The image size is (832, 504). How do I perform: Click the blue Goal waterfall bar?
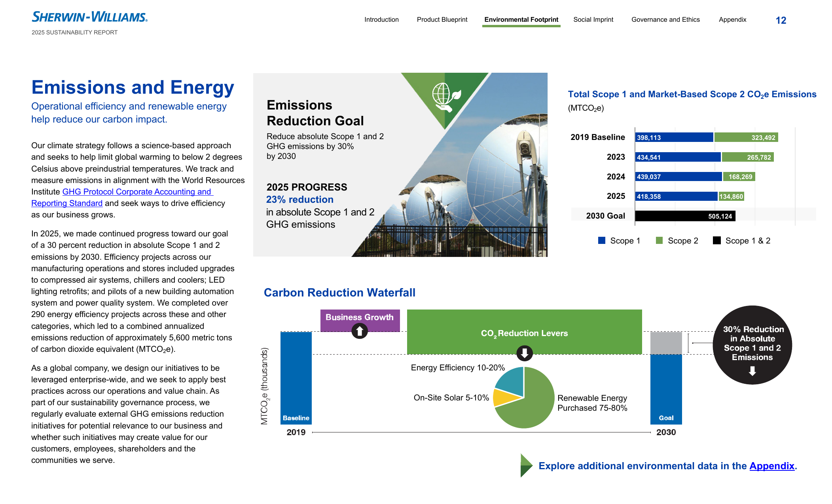click(666, 389)
